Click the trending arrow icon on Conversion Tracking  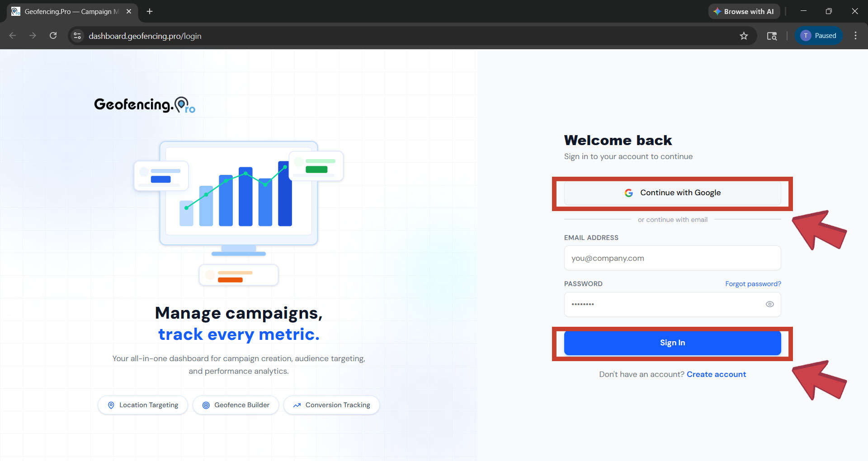297,405
